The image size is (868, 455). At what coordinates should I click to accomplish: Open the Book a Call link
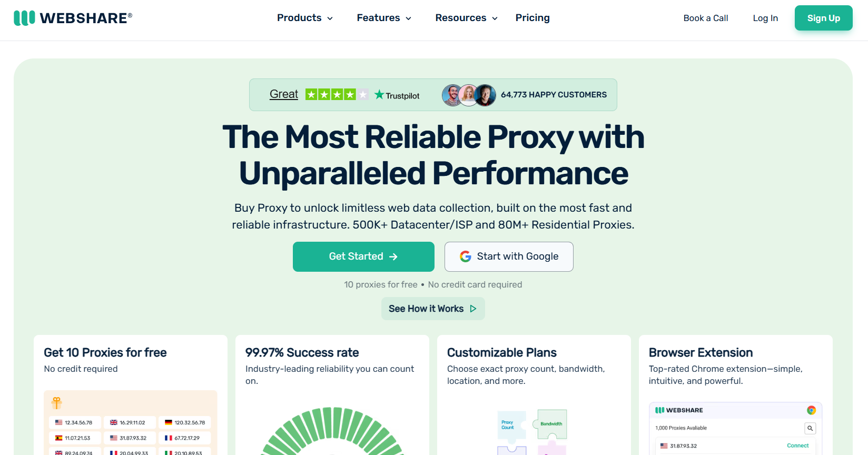[x=706, y=18]
